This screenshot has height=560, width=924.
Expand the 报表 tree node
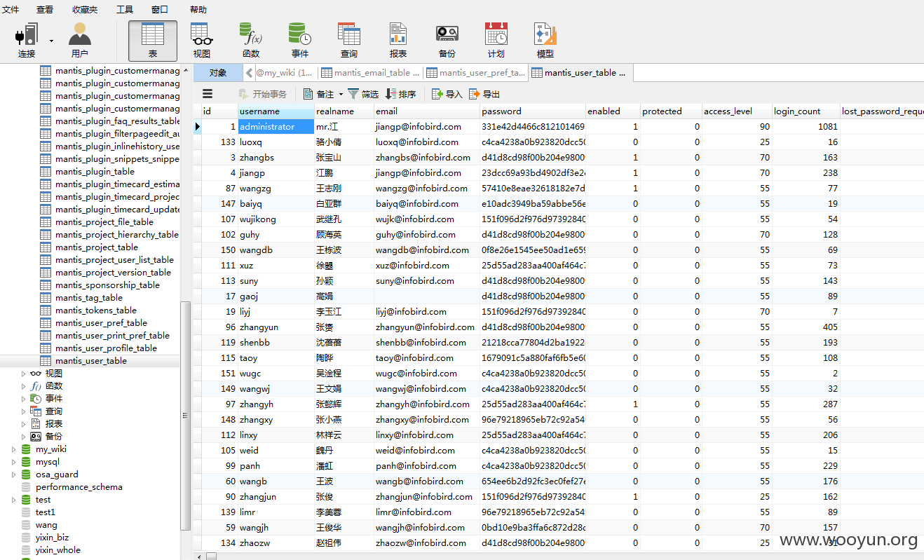(x=23, y=424)
